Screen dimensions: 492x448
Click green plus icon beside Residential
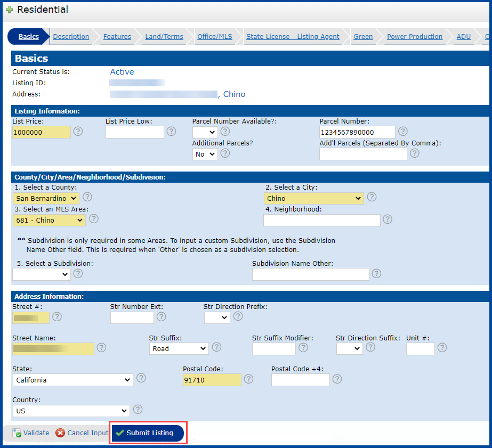coord(9,10)
